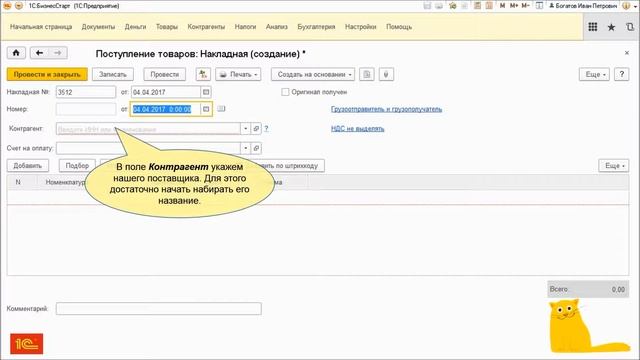Click the application menu icon at top-left corner

[x=7, y=6]
